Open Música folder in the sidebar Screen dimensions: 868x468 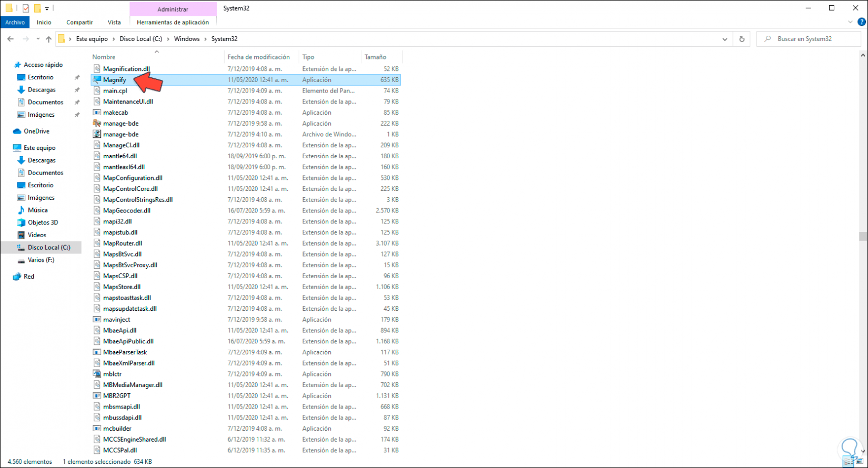click(x=38, y=210)
